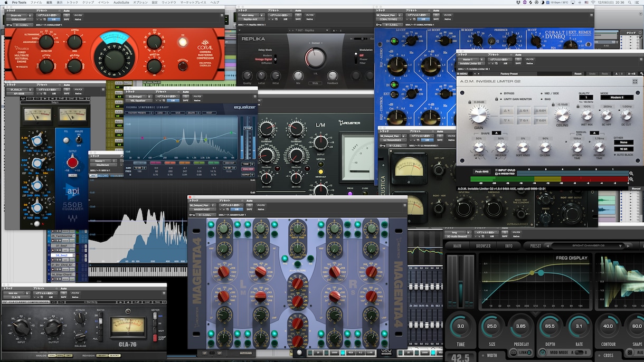Click Reset in Invisible Limiter G2
The image size is (644, 362).
[578, 74]
